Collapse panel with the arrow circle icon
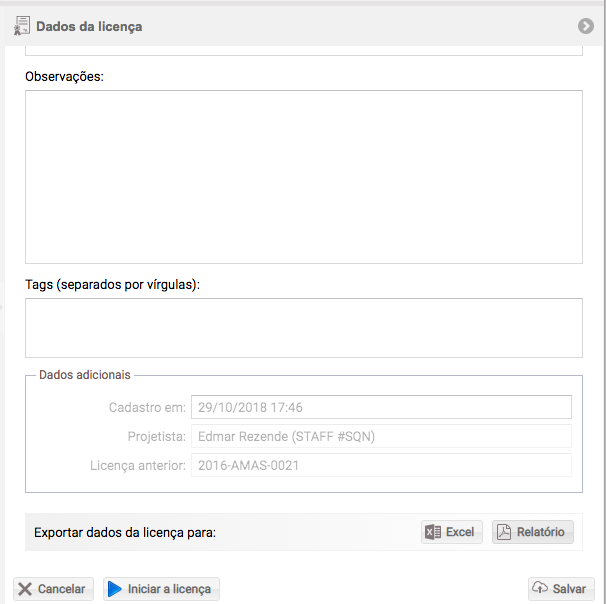The height and width of the screenshot is (604, 606). (586, 26)
